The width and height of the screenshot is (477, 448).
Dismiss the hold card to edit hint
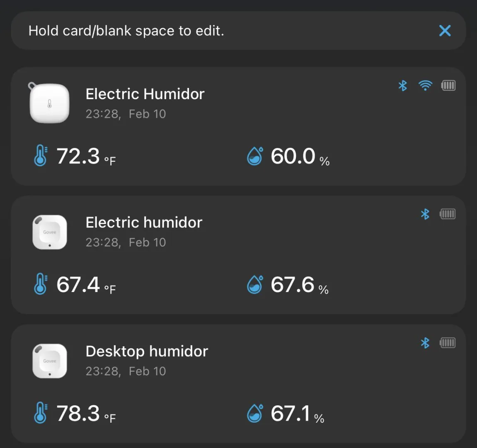(445, 31)
